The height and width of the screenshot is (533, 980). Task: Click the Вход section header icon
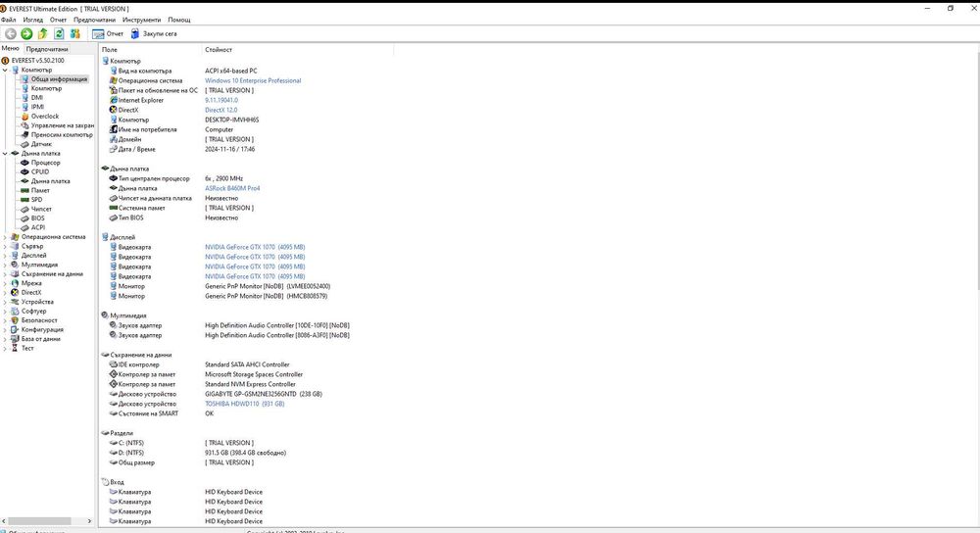(105, 482)
